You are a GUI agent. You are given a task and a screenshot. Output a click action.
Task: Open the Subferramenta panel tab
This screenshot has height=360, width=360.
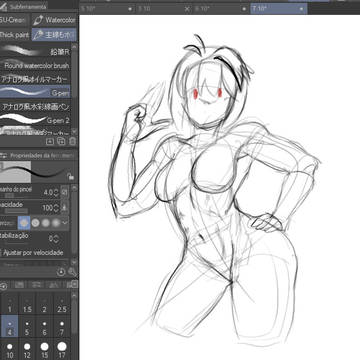(25, 6)
